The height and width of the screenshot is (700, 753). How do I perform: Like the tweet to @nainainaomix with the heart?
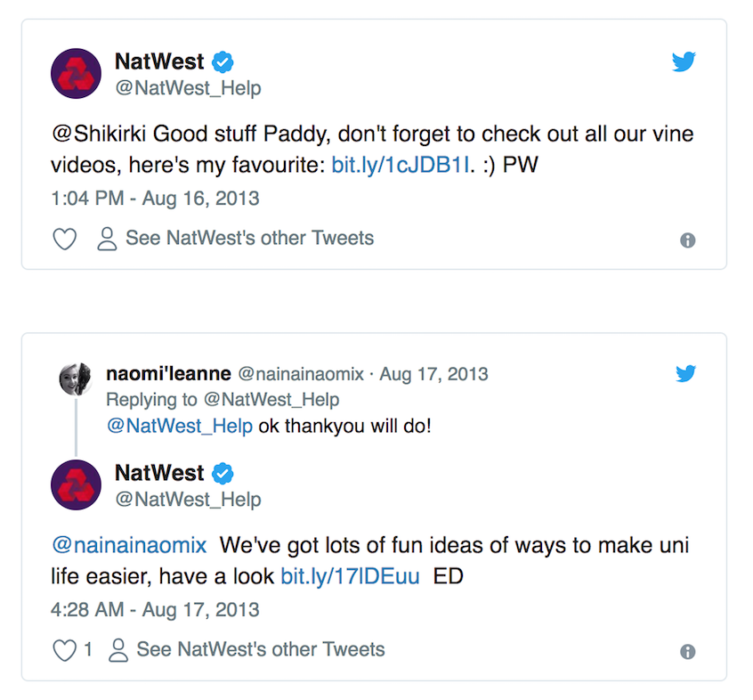point(65,650)
